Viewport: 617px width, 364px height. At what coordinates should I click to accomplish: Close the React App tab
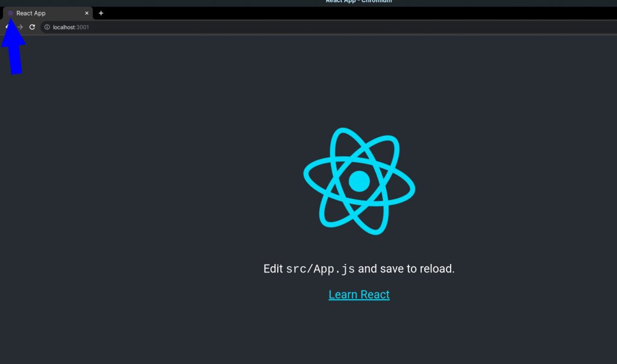(x=87, y=13)
